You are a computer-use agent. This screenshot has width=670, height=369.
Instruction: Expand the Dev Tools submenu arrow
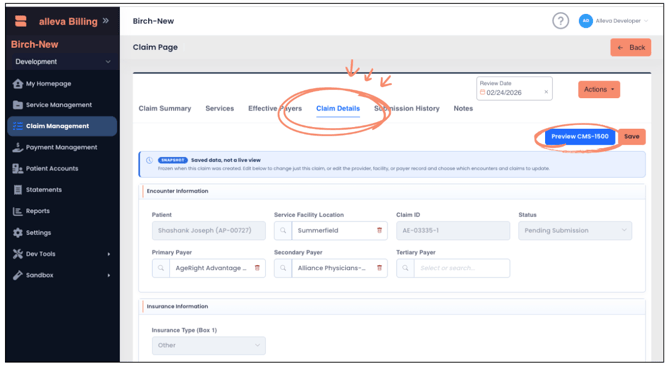click(109, 254)
